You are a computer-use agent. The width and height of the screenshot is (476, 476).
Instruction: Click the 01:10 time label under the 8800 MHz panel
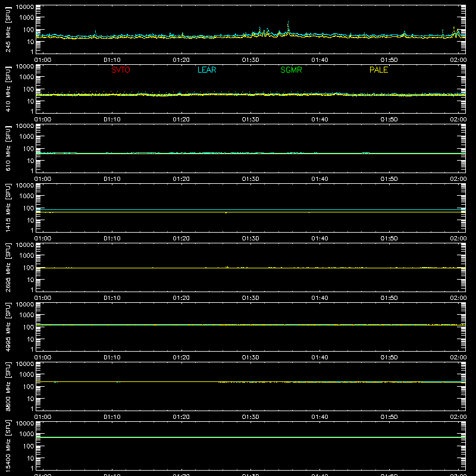pyautogui.click(x=112, y=417)
